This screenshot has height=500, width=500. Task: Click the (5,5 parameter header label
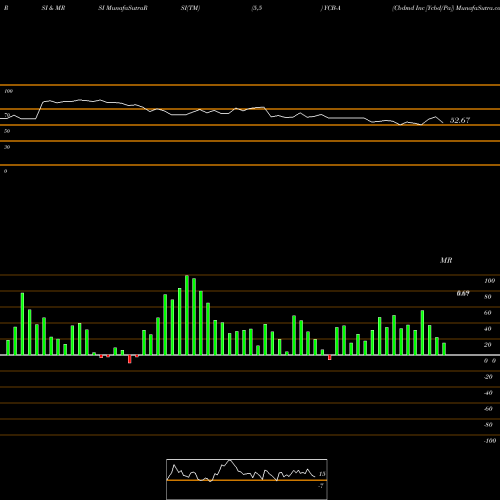(257, 8)
